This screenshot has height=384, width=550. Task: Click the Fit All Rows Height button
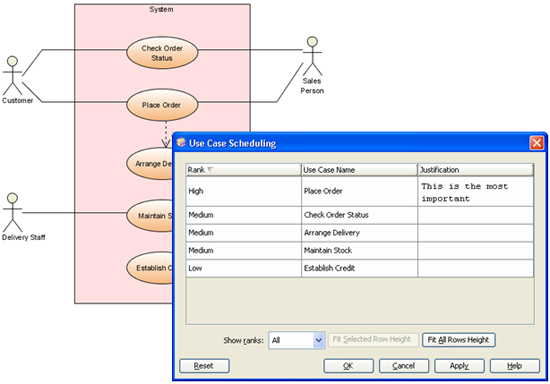pyautogui.click(x=458, y=340)
